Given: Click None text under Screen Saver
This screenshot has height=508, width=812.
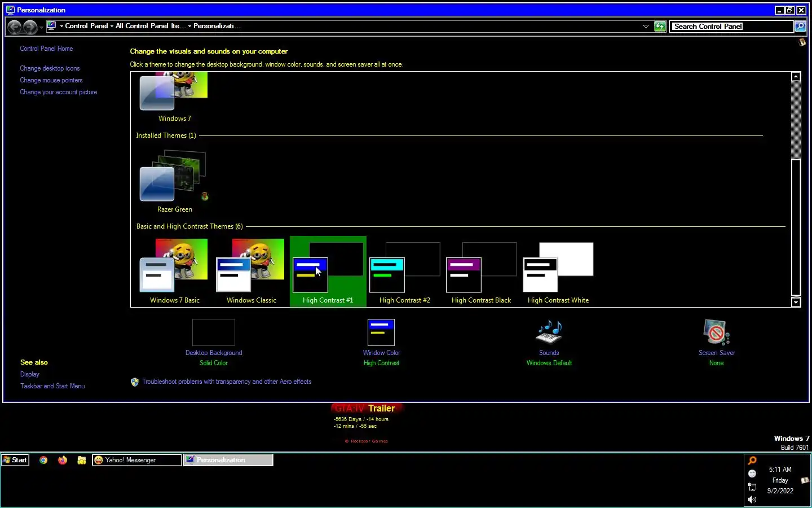Looking at the screenshot, I should [x=716, y=363].
